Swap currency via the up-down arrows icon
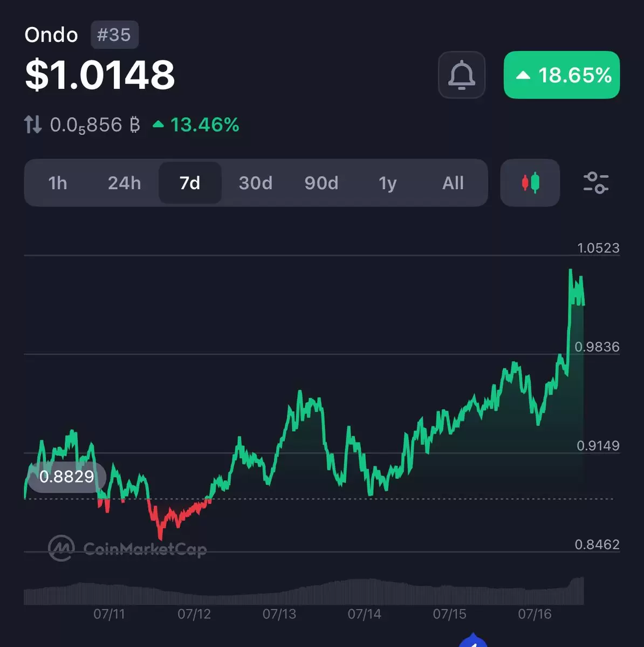644x647 pixels. (33, 125)
